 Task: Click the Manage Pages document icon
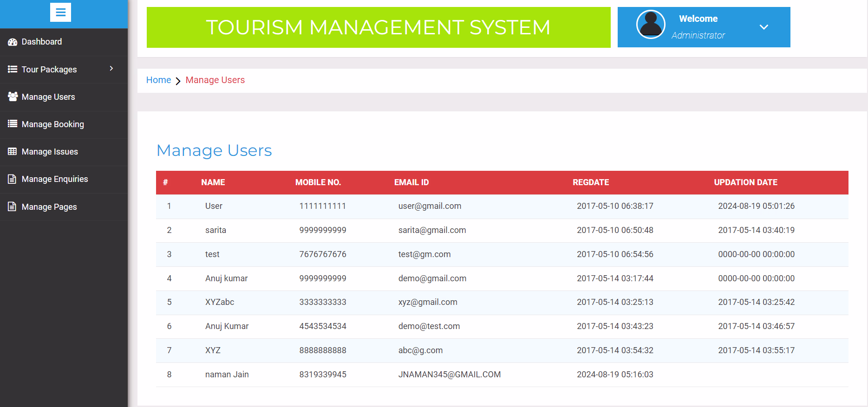(12, 207)
